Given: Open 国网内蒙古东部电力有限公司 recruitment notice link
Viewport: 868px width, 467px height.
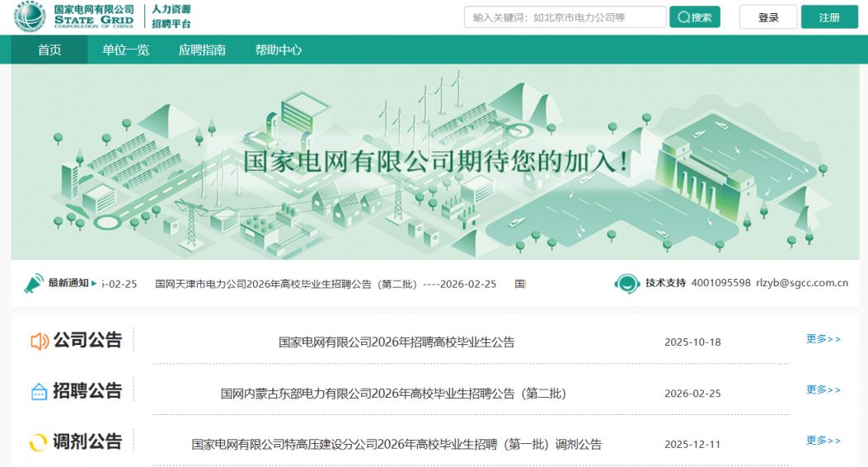Looking at the screenshot, I should (x=393, y=394).
